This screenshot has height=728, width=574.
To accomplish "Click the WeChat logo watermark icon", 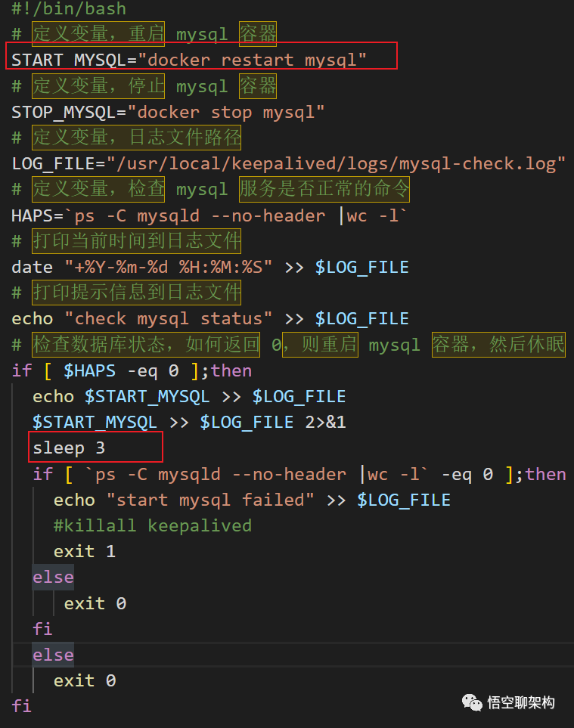I will [x=472, y=703].
